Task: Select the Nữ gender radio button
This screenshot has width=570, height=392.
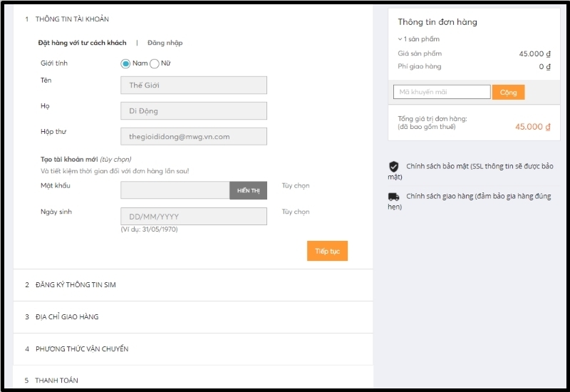Action: (154, 63)
